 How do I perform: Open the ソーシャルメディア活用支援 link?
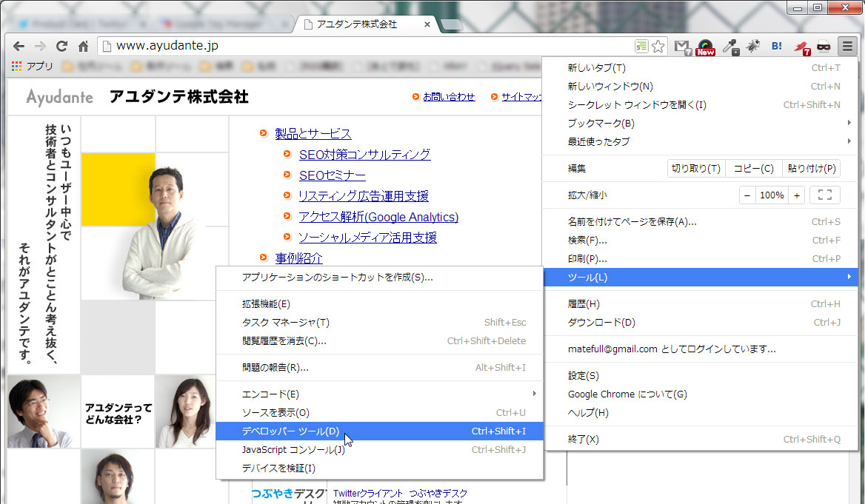tap(367, 238)
